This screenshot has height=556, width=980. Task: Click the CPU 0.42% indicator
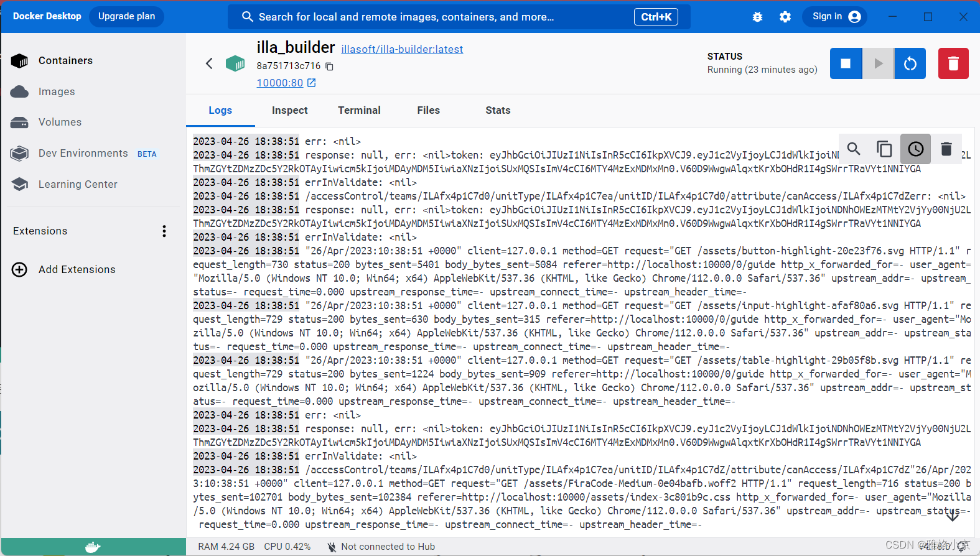click(x=287, y=547)
